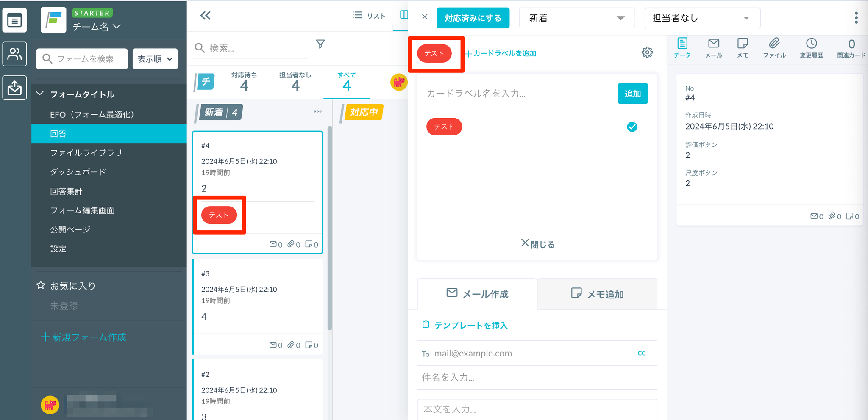The height and width of the screenshot is (420, 868).
Task: Open the 表示順 sort dropdown
Action: pos(155,59)
